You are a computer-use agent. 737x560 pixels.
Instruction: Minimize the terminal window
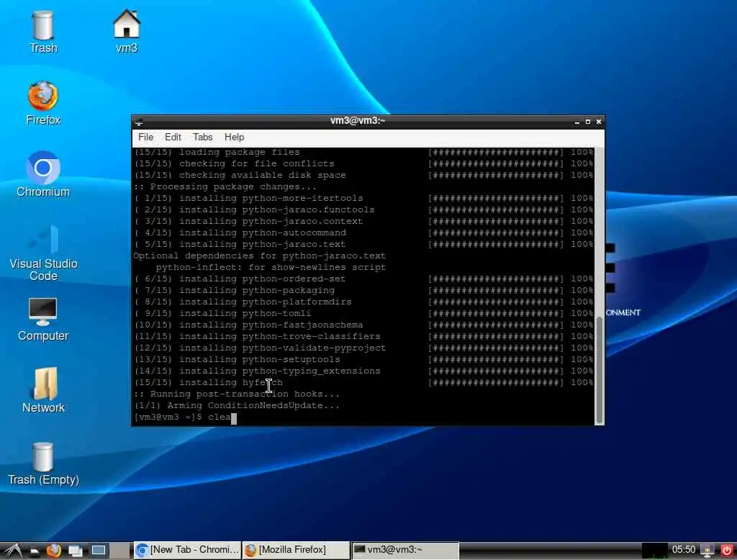pyautogui.click(x=577, y=122)
